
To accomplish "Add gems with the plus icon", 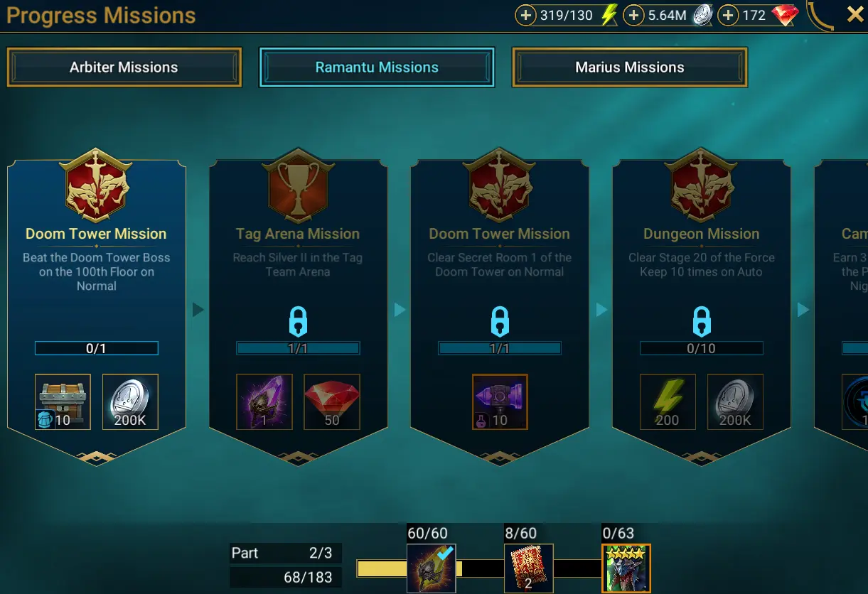I will click(728, 15).
